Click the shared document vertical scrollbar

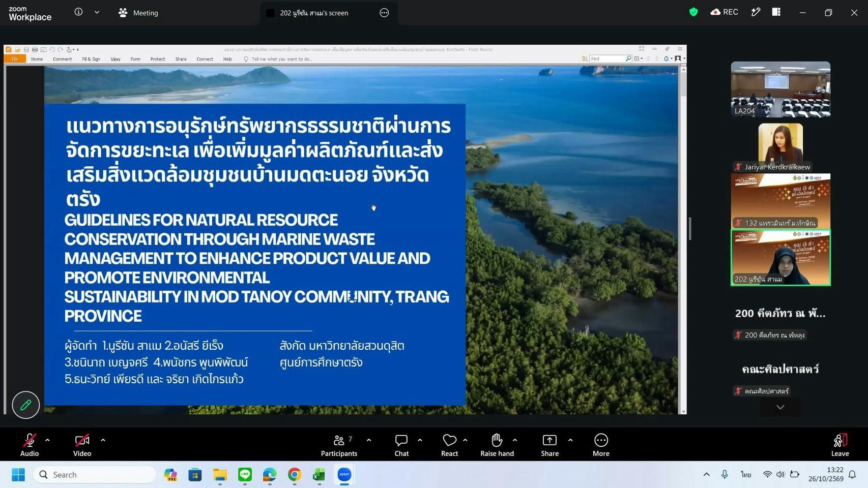[x=683, y=239]
